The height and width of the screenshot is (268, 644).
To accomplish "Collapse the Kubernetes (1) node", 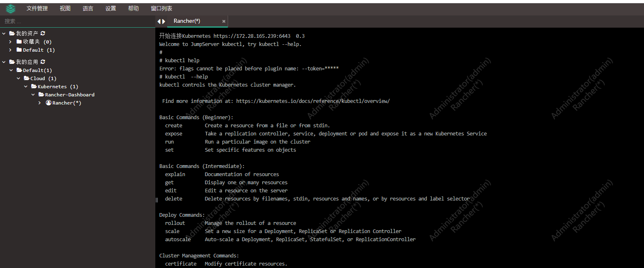I will pos(26,87).
